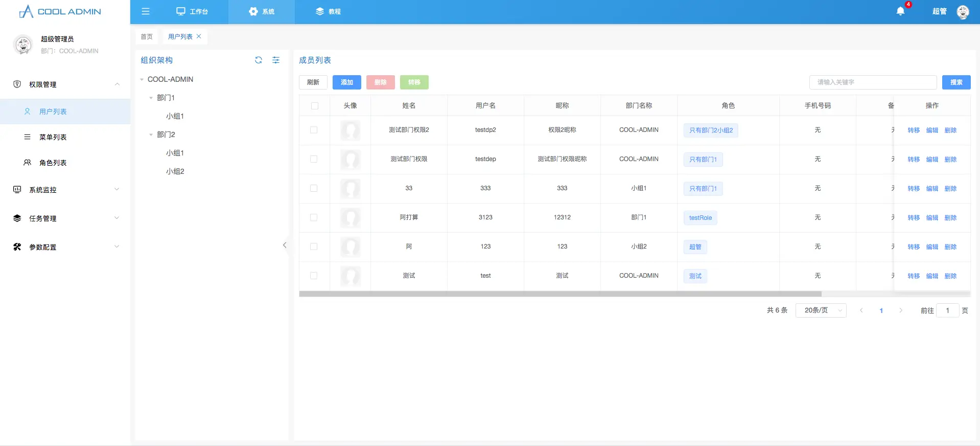Collapse the organization panel with left arrow
The image size is (980, 446).
click(285, 246)
